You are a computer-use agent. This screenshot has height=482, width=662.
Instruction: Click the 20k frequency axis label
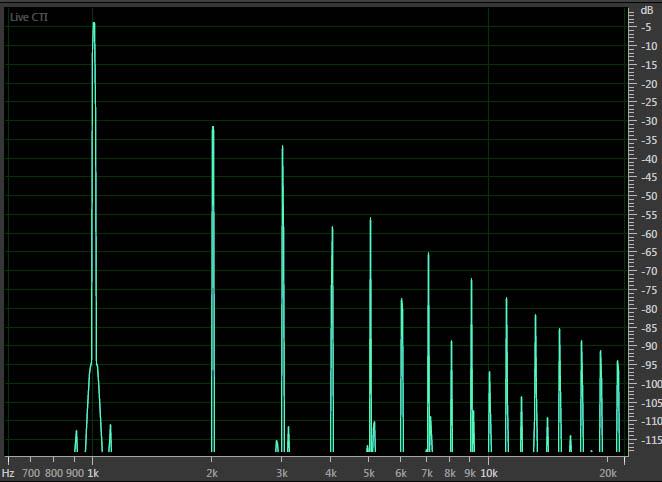607,472
